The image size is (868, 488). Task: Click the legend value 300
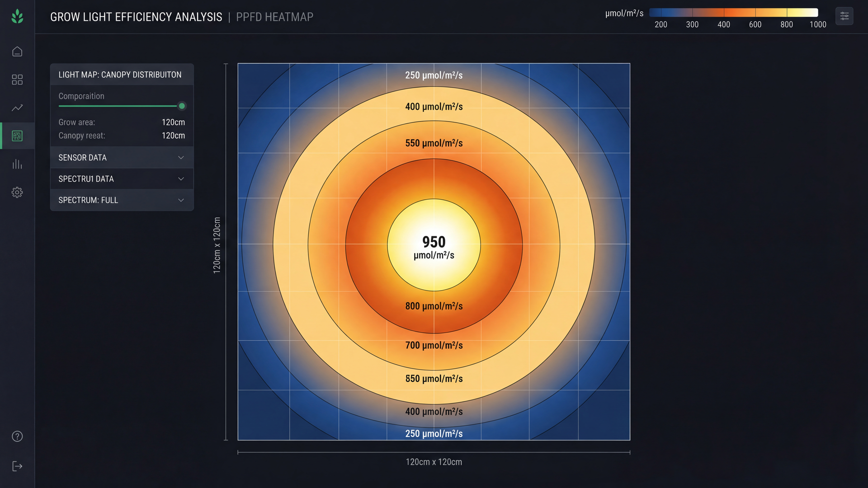692,24
